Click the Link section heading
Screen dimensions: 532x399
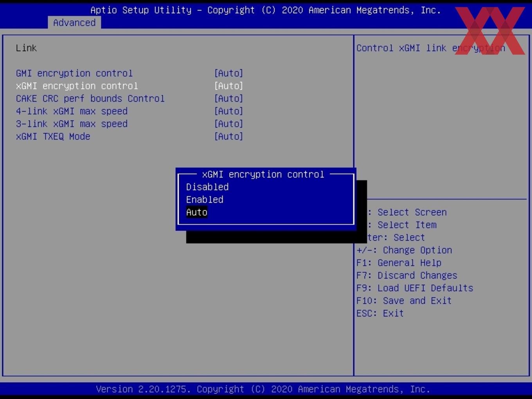(x=26, y=48)
